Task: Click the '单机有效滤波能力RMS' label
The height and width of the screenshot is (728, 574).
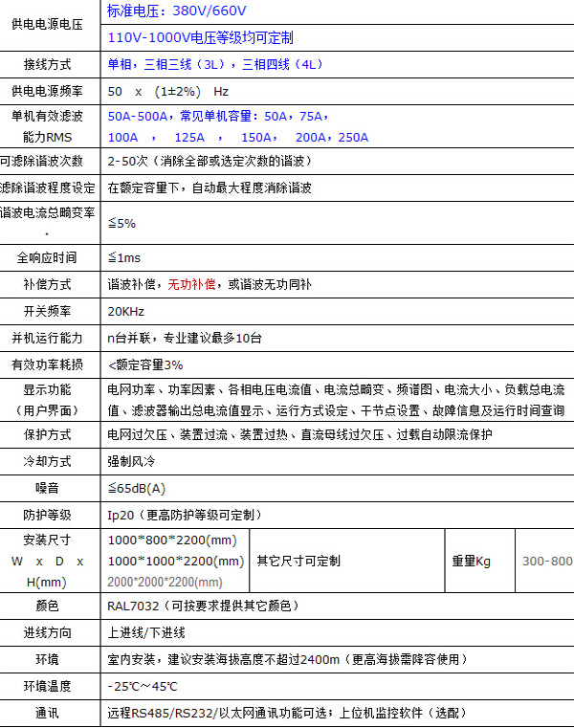Action: click(47, 126)
